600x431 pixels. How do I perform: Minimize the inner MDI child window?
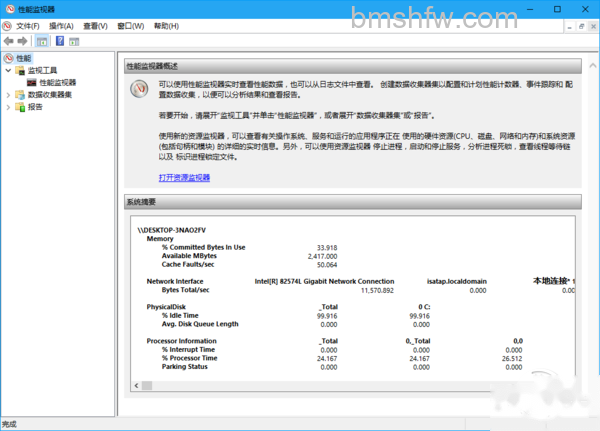pyautogui.click(x=569, y=27)
